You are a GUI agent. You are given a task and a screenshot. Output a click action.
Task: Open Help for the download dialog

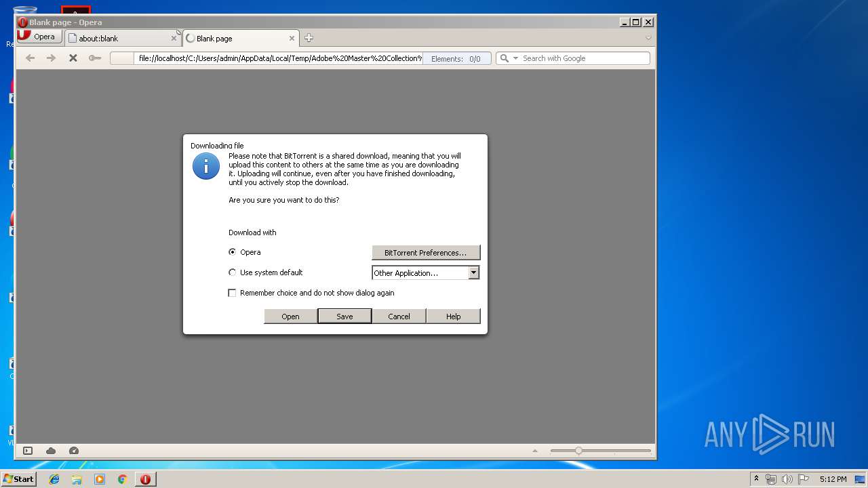point(453,317)
